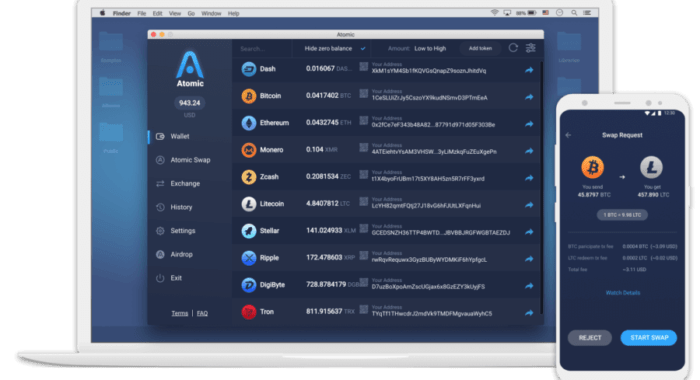Toggle the Hide zero balance checkbox
This screenshot has width=700, height=380.
[363, 48]
